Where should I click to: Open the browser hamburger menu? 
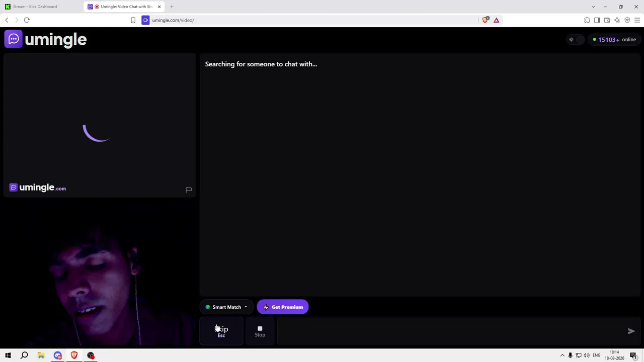[x=637, y=20]
